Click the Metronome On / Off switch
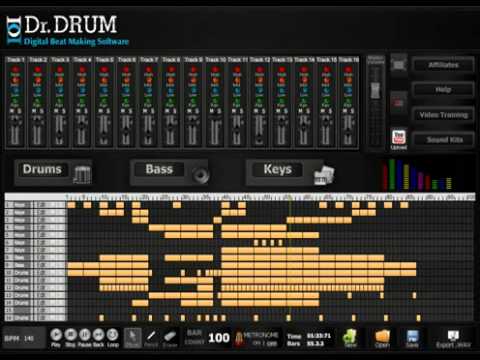The image size is (480, 360). pos(265,343)
